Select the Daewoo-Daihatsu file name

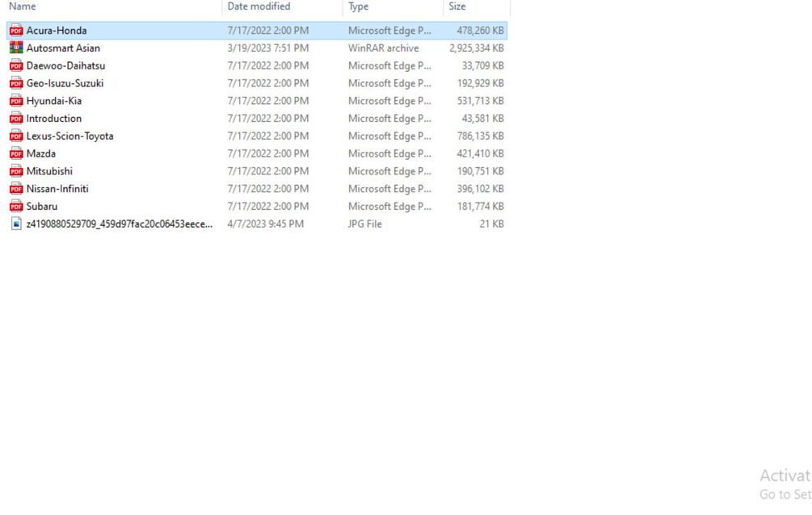(65, 65)
